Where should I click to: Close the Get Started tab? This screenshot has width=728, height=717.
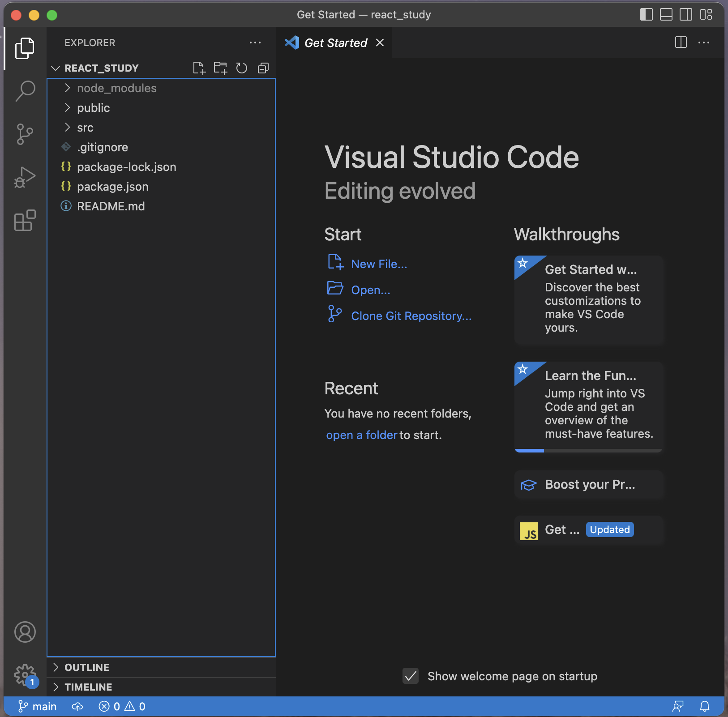(380, 43)
